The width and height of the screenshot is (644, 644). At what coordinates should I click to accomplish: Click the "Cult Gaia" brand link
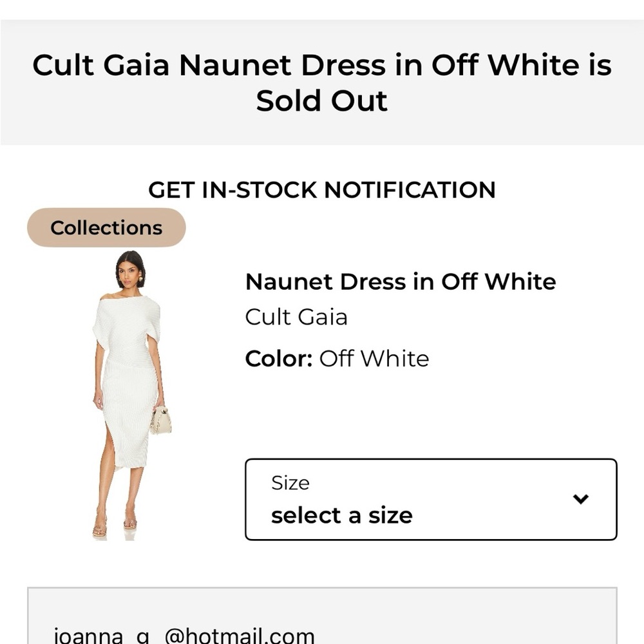click(x=296, y=317)
